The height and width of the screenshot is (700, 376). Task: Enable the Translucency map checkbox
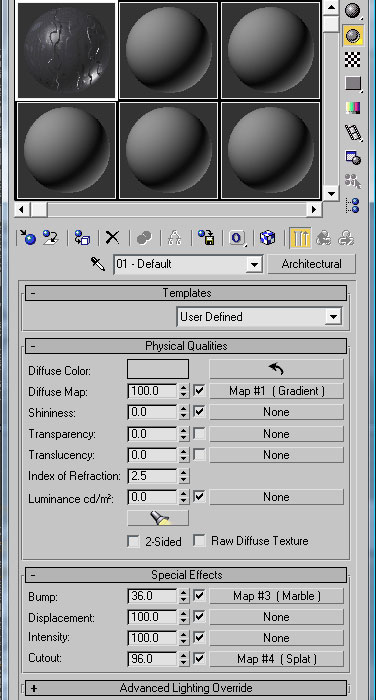(199, 454)
